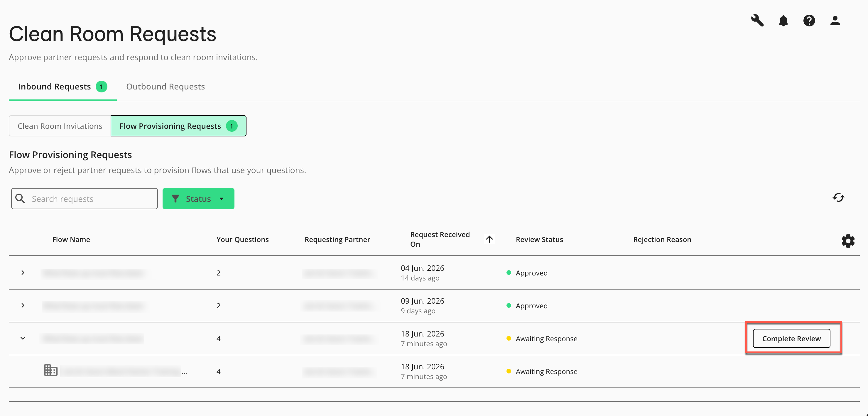The width and height of the screenshot is (868, 416).
Task: Click the Your Questions column header
Action: coord(242,239)
